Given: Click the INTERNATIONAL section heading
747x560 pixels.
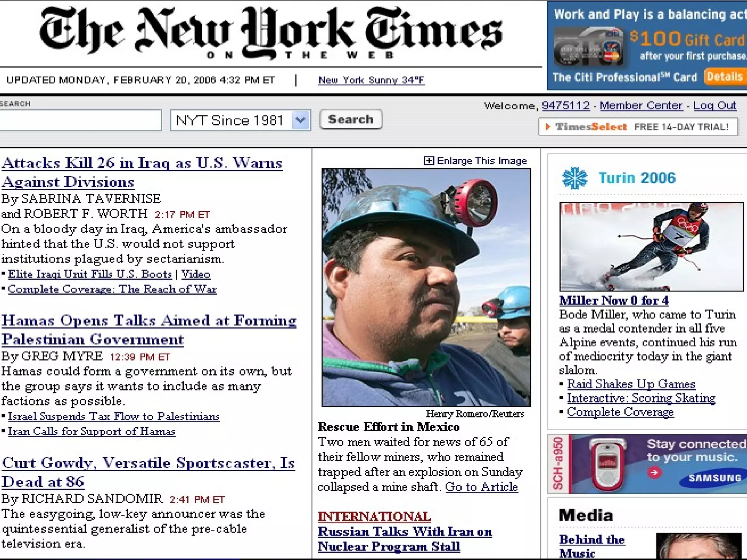Looking at the screenshot, I should [374, 516].
